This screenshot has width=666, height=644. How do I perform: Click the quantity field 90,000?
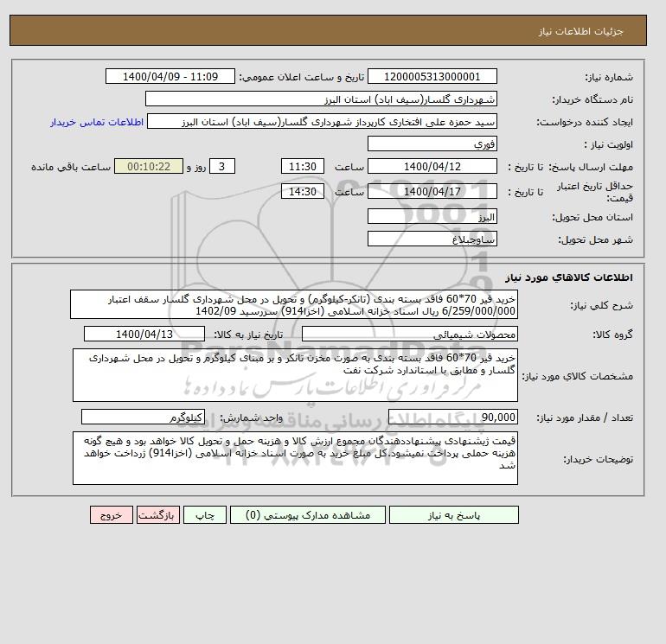pyautogui.click(x=453, y=417)
